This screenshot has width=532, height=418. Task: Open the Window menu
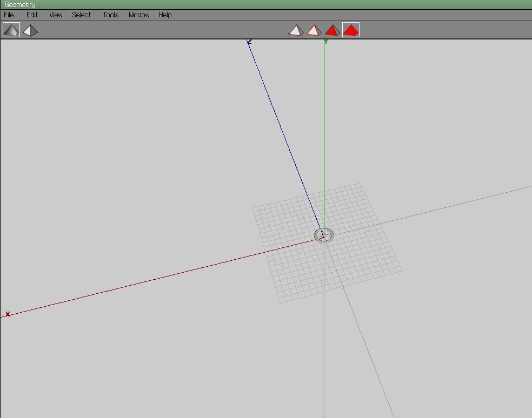click(139, 15)
